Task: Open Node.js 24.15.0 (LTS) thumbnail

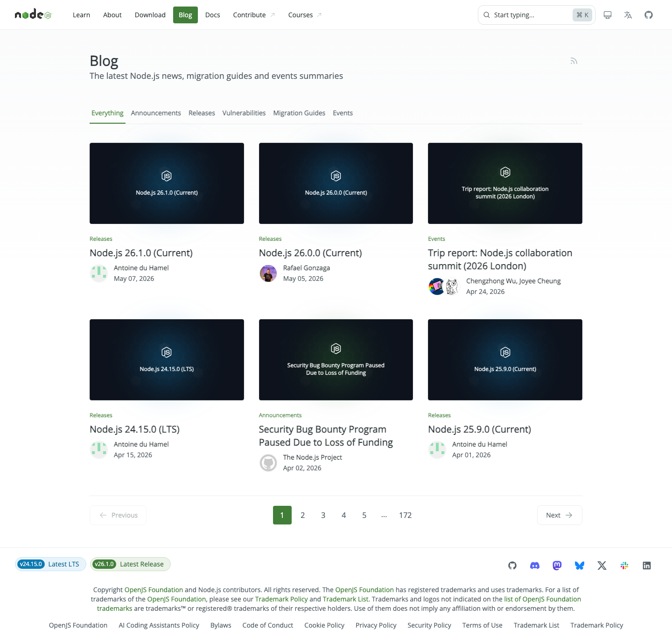Action: 167,360
